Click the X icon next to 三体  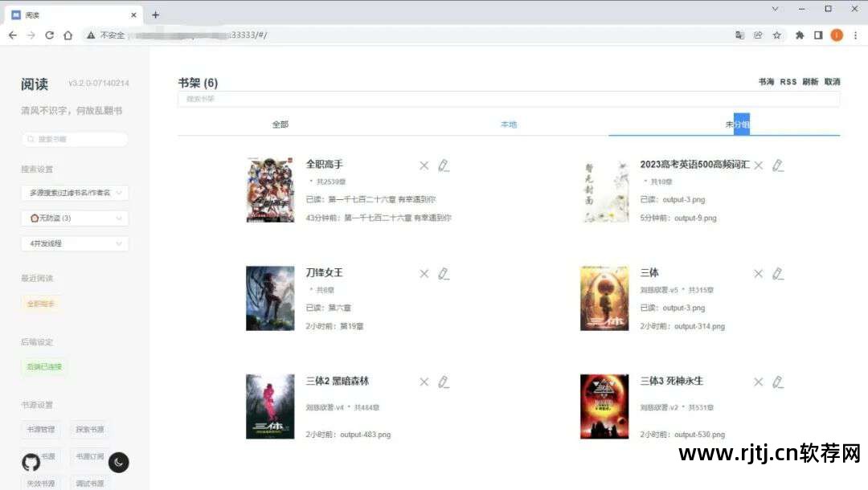coord(759,274)
